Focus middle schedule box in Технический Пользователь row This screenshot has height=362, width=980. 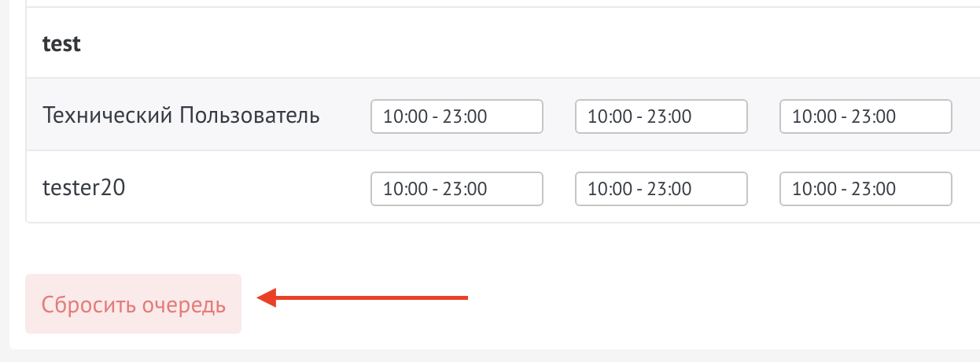pos(661,116)
